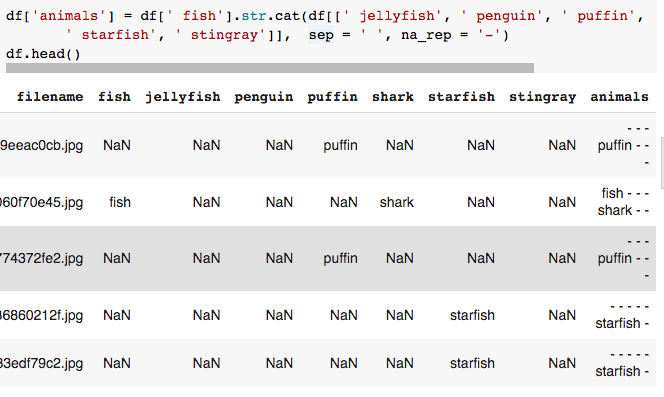This screenshot has width=664, height=397.
Task: Click the 'puffin' column header
Action: pos(332,97)
